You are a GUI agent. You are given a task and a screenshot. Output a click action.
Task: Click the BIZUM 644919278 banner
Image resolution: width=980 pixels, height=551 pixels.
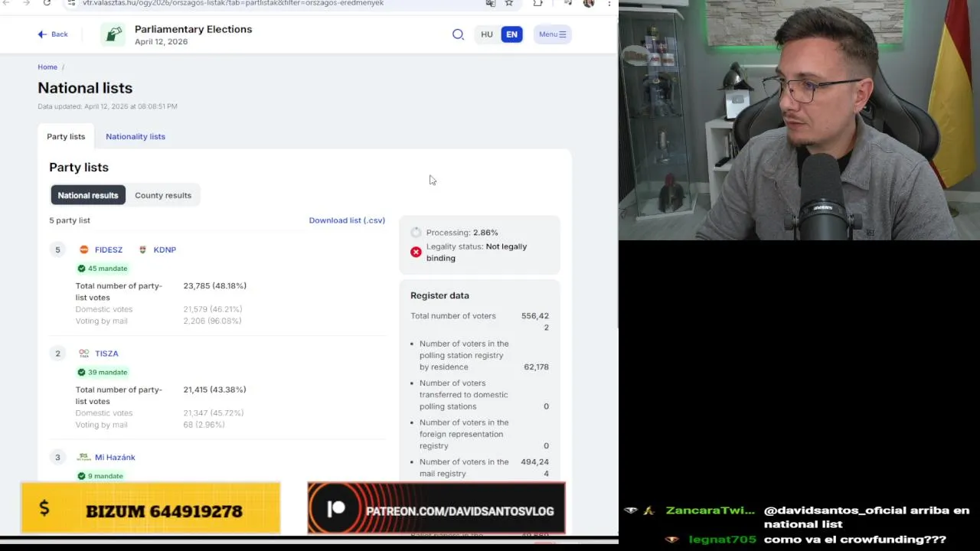(151, 508)
